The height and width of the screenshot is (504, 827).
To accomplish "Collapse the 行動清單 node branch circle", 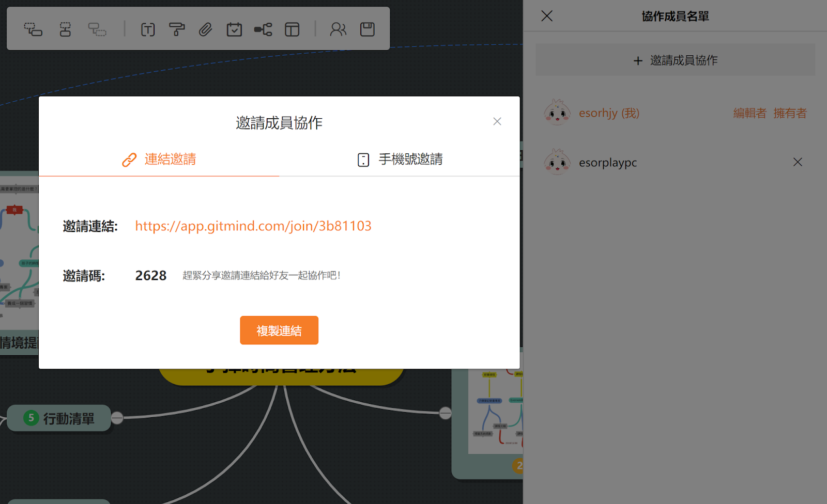I will [117, 418].
